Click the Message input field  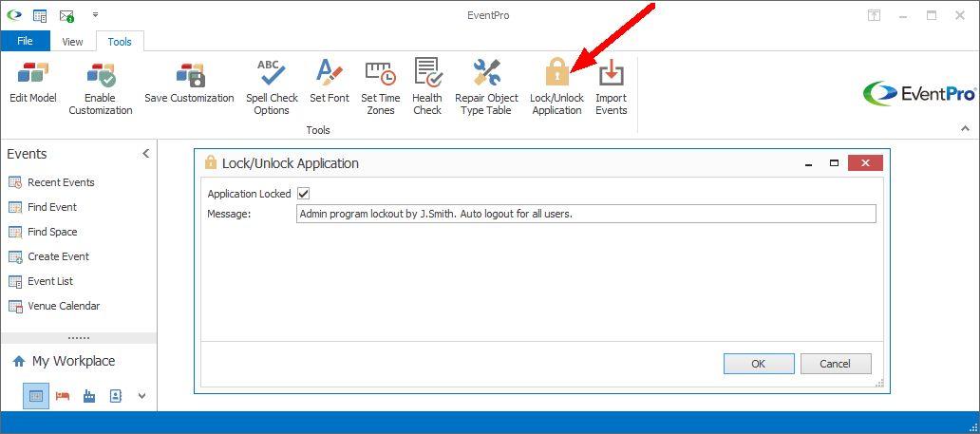(x=586, y=214)
